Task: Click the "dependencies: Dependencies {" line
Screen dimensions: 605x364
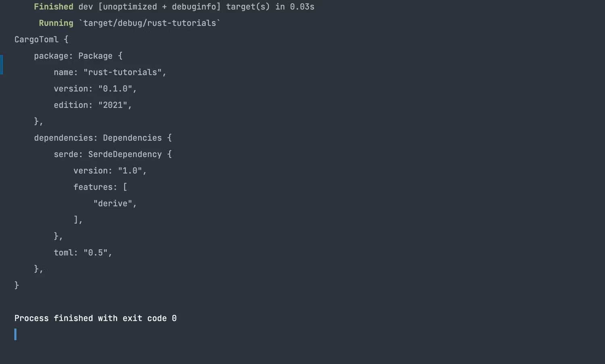Action: 102,138
